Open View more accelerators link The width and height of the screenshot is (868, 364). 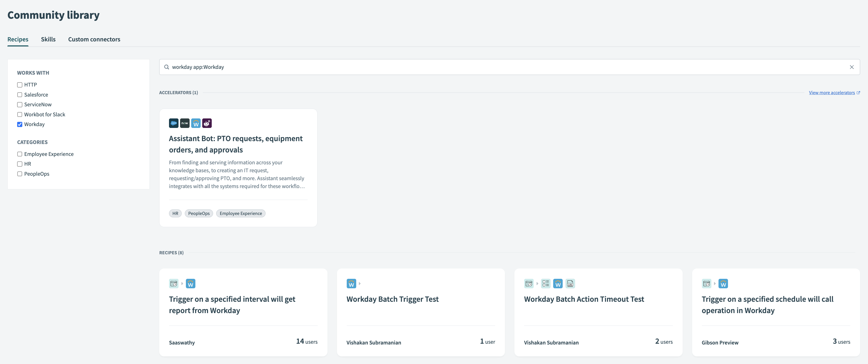832,93
